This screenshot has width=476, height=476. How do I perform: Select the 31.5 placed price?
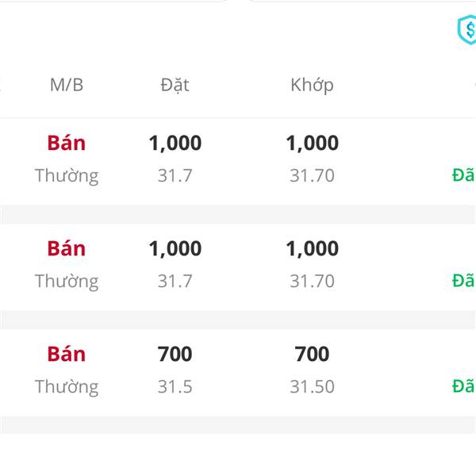pos(175,387)
